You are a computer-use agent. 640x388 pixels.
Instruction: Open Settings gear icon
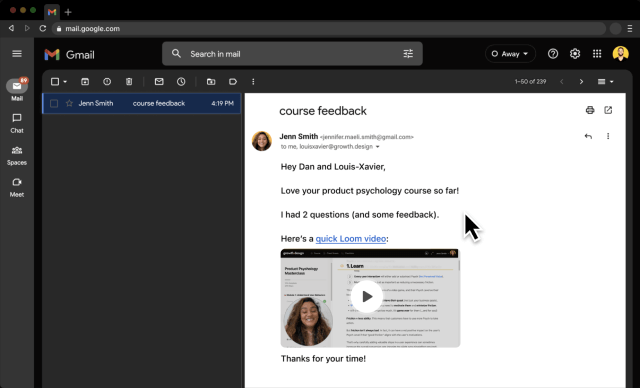575,53
